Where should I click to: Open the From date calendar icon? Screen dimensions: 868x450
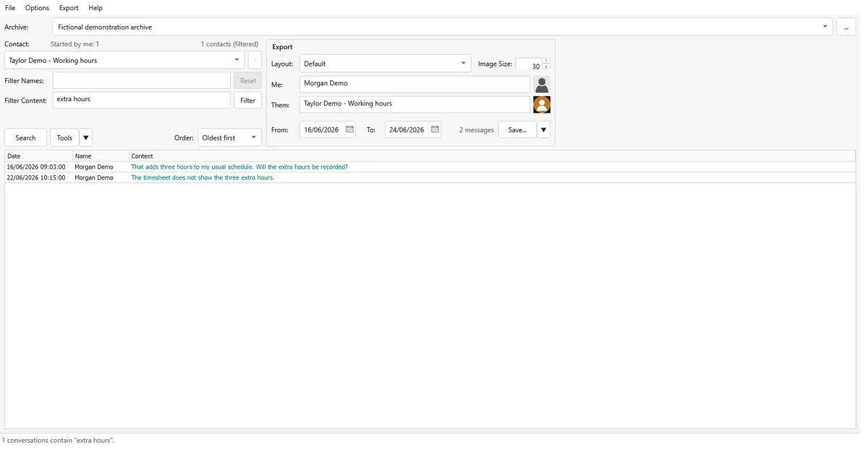coord(350,130)
